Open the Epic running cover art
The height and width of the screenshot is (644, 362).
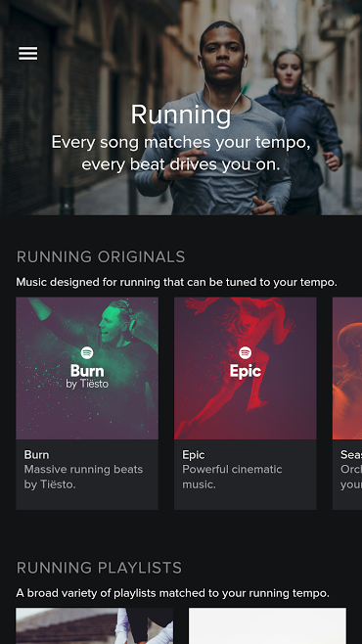pos(246,368)
